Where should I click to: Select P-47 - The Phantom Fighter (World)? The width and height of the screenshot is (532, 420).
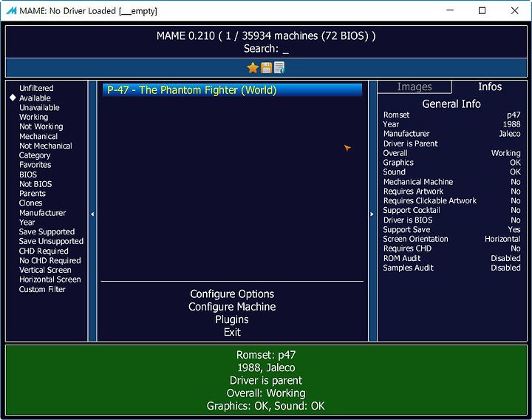233,90
